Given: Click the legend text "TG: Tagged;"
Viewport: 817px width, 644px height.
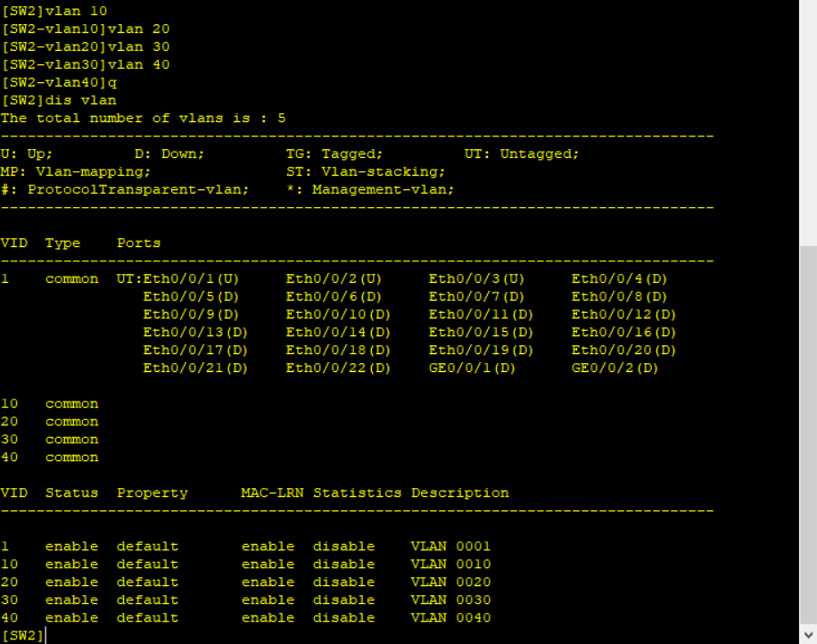Looking at the screenshot, I should 334,153.
